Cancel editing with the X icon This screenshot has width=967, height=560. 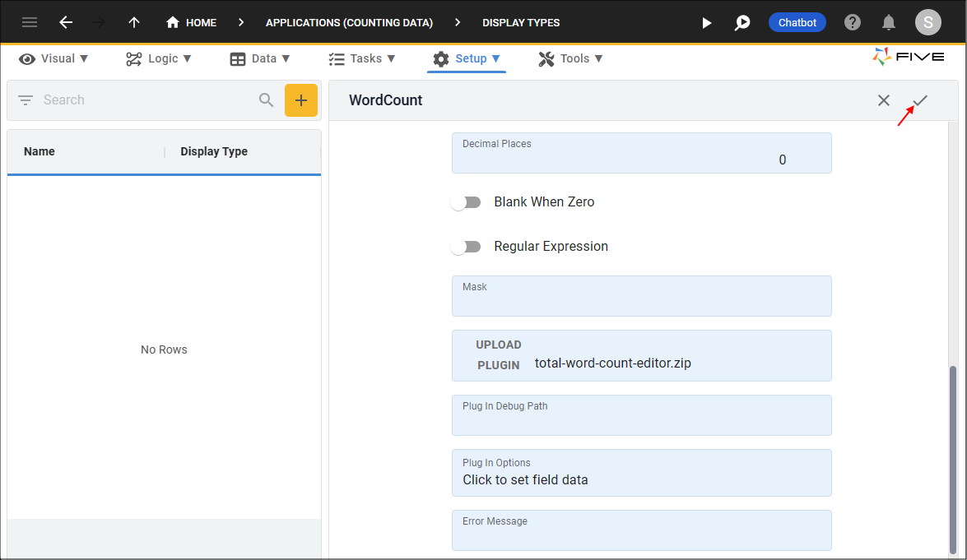click(x=883, y=100)
